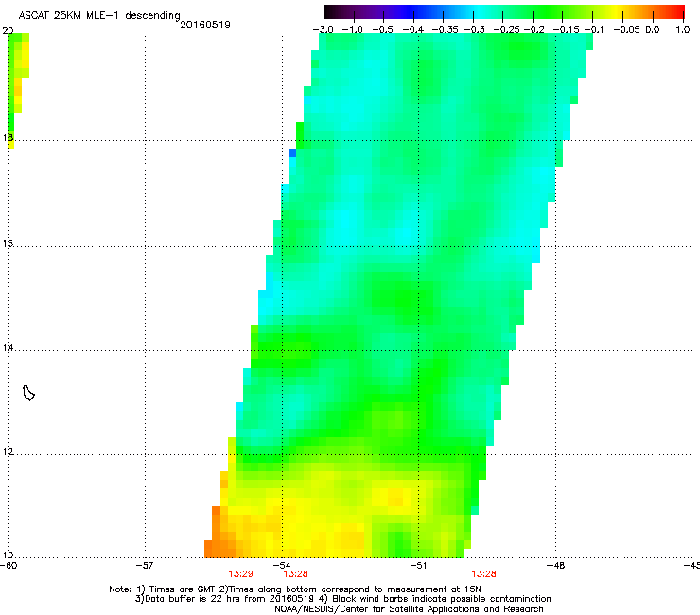Click the color bar label 0.0
This screenshot has width=700, height=615.
point(653,30)
